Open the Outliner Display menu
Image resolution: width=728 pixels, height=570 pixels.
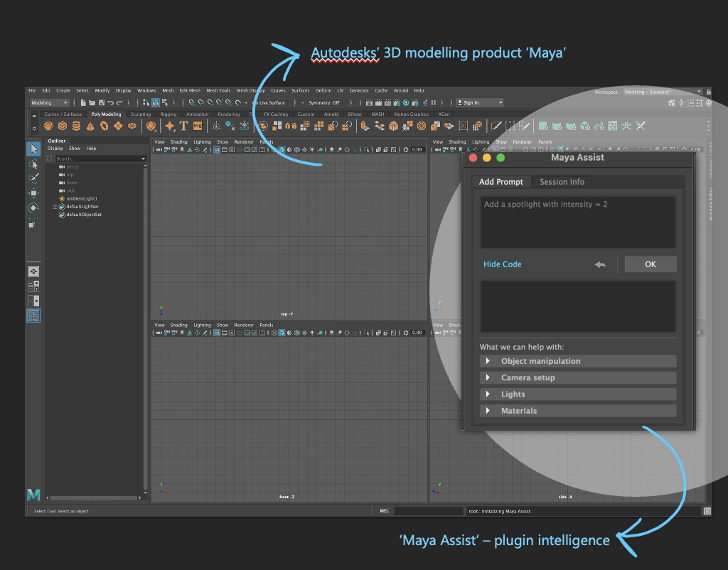pyautogui.click(x=55, y=149)
